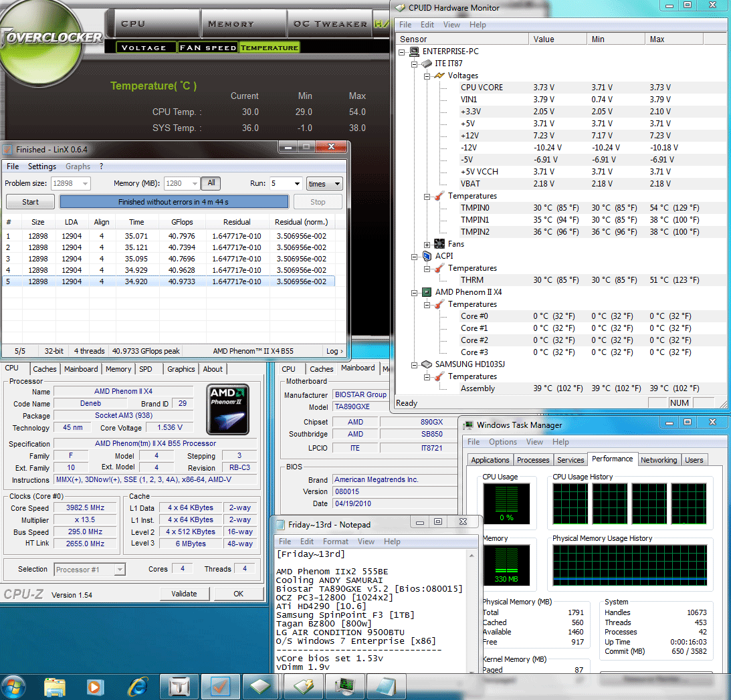
Task: Open Graphics tab in CPU-Z
Action: (181, 369)
